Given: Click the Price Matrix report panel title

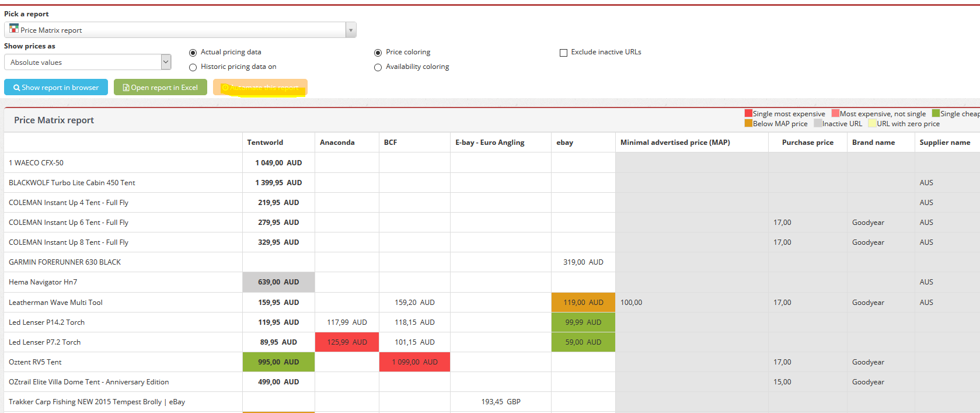Looking at the screenshot, I should coord(54,120).
